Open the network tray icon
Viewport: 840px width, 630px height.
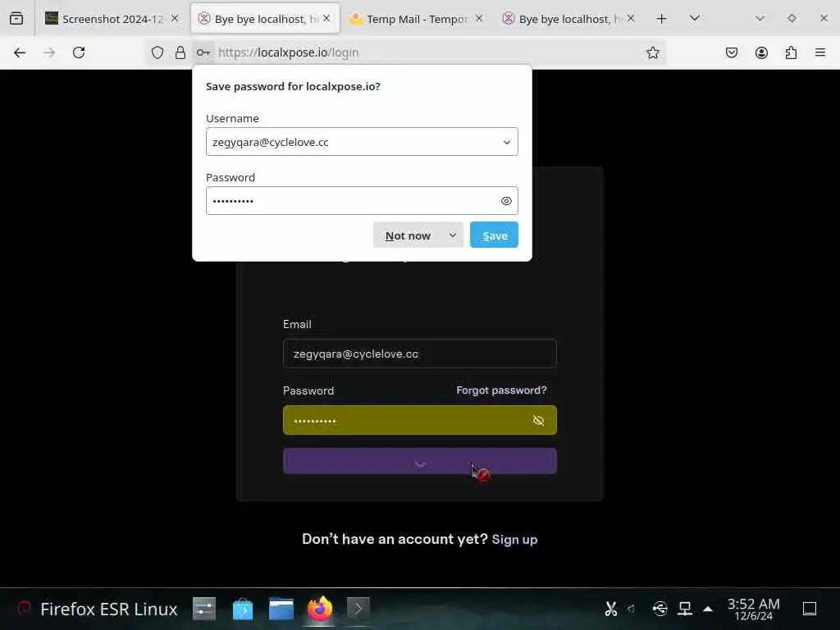coord(685,609)
